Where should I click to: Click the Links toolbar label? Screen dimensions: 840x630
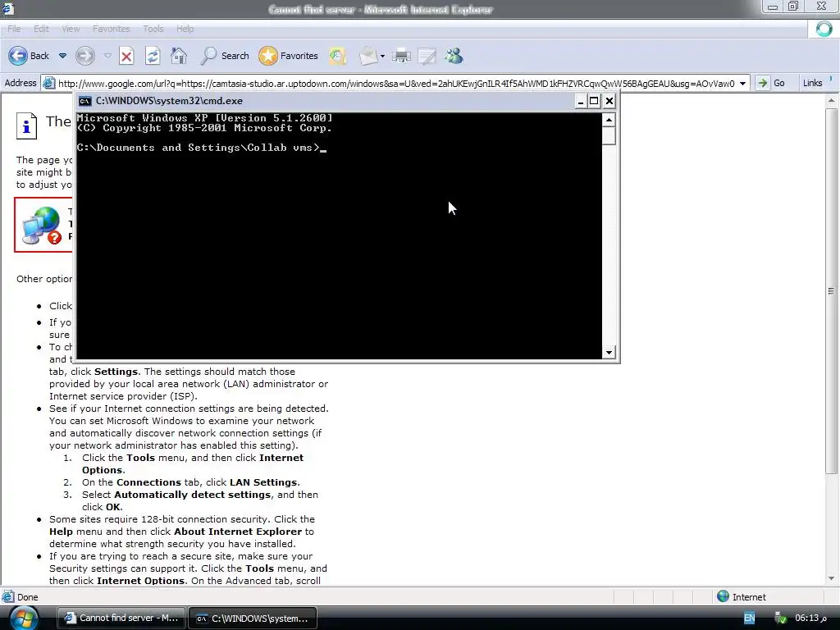[x=812, y=83]
